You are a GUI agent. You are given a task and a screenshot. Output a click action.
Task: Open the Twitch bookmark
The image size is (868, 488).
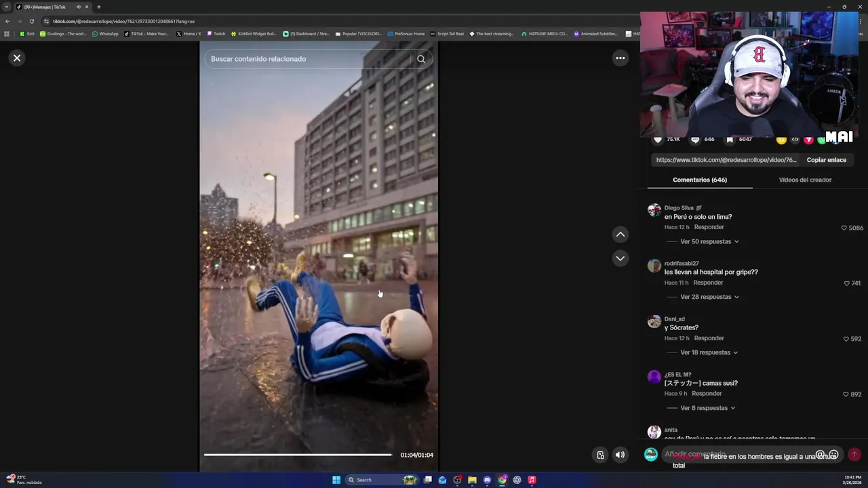point(216,34)
